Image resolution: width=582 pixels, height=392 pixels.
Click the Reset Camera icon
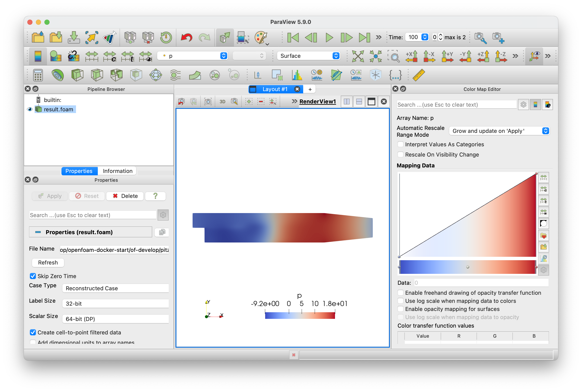tap(358, 56)
